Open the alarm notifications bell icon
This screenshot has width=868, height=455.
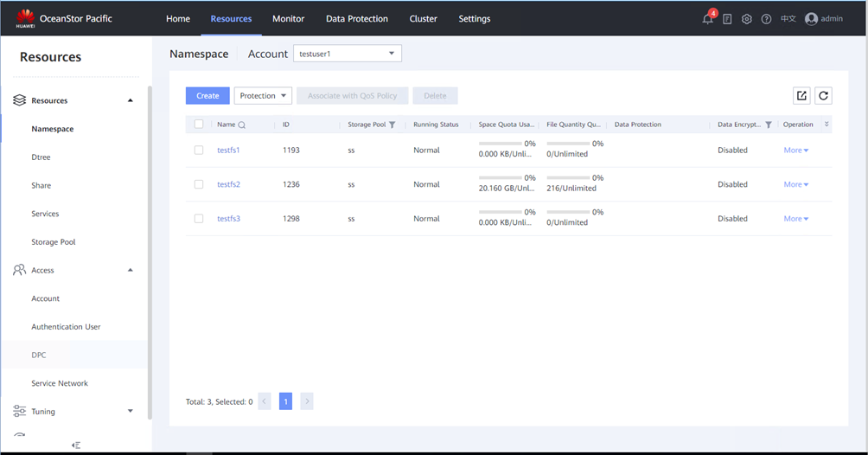click(x=708, y=19)
